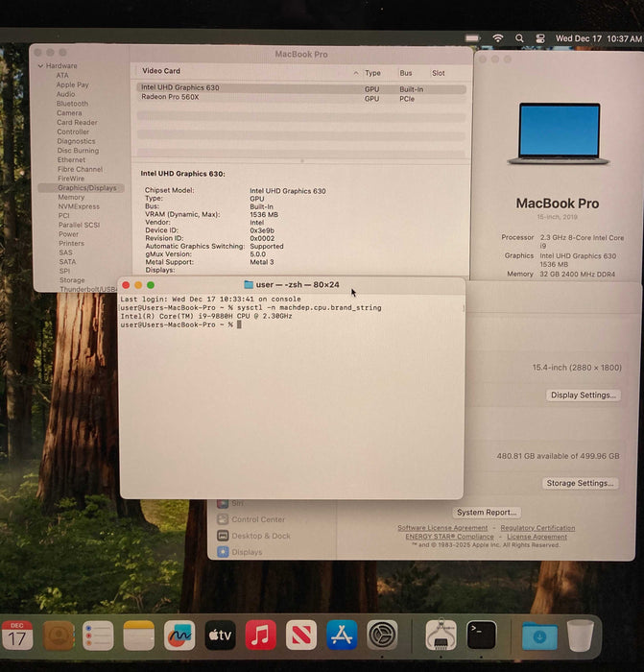The width and height of the screenshot is (644, 672).
Task: Click the System Report… button
Action: (x=487, y=513)
